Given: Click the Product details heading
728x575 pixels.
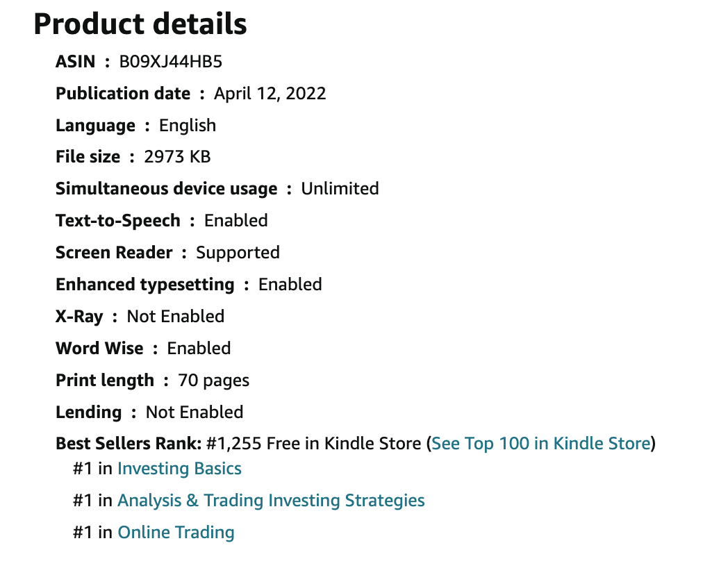Looking at the screenshot, I should [140, 24].
